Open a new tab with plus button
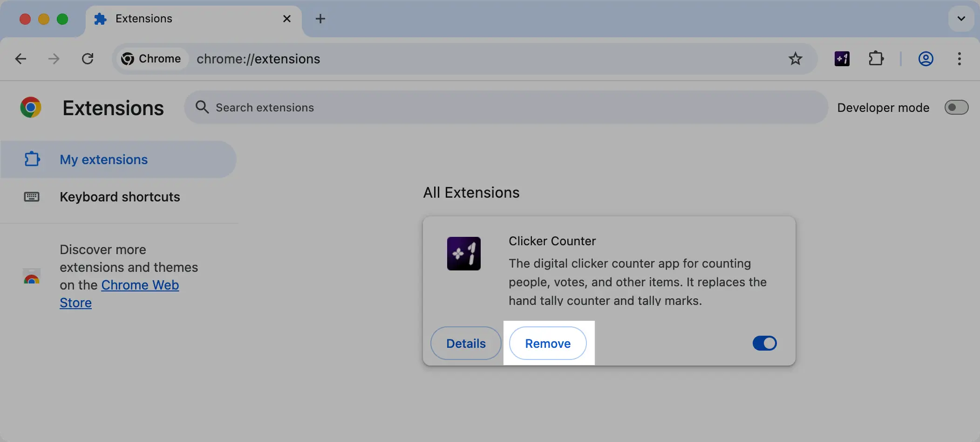Screen dimensions: 980x442 pyautogui.click(x=320, y=19)
